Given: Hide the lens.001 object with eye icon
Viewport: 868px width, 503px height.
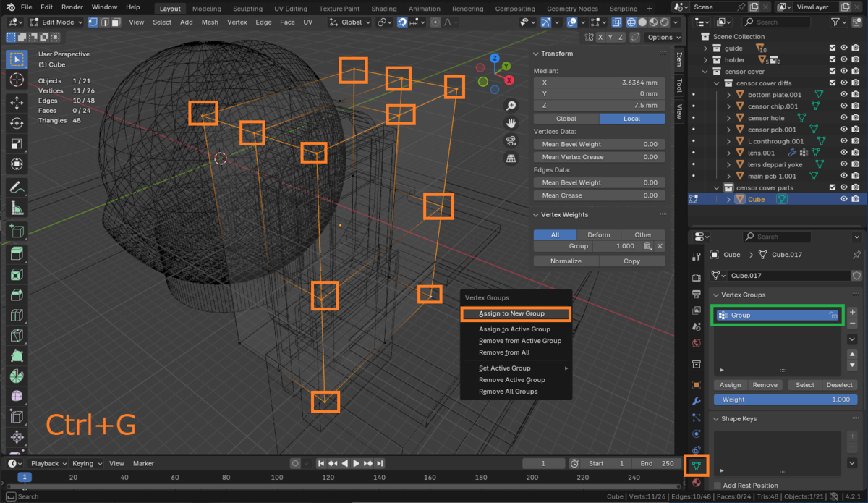Looking at the screenshot, I should (843, 153).
